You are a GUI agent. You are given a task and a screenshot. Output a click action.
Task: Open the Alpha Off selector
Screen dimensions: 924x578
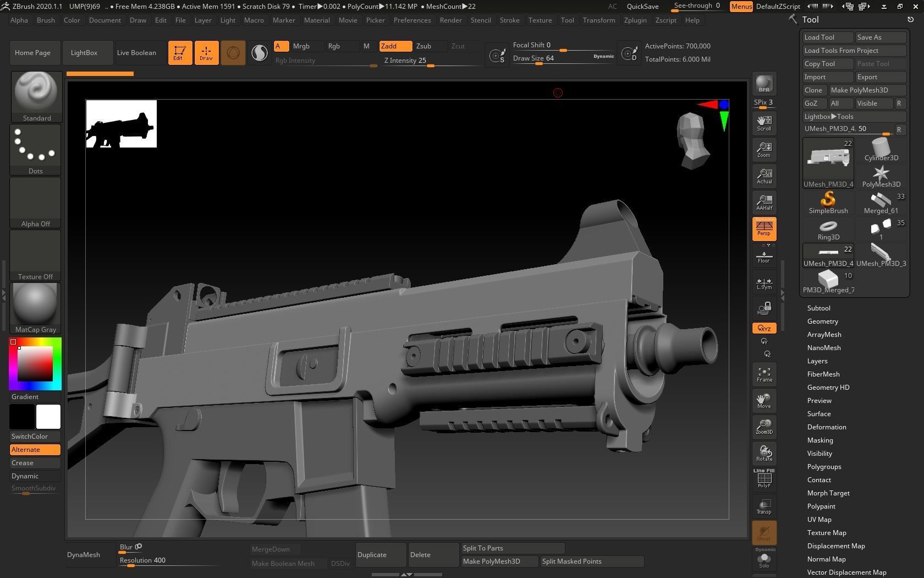click(36, 203)
